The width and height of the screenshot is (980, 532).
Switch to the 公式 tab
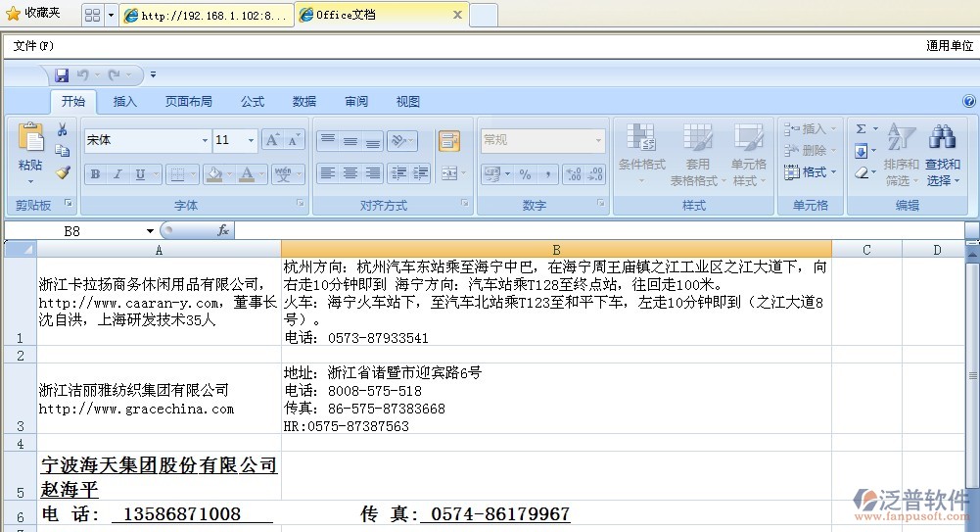pos(253,101)
